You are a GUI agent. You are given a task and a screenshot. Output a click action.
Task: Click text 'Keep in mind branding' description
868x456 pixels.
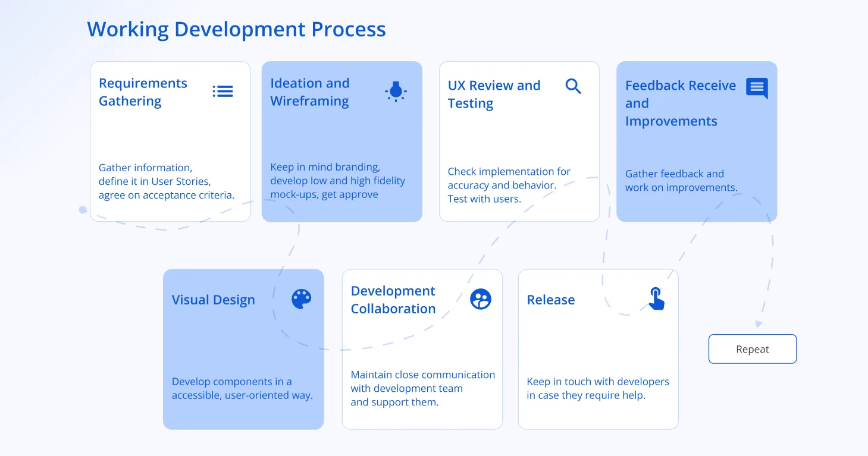pyautogui.click(x=337, y=181)
